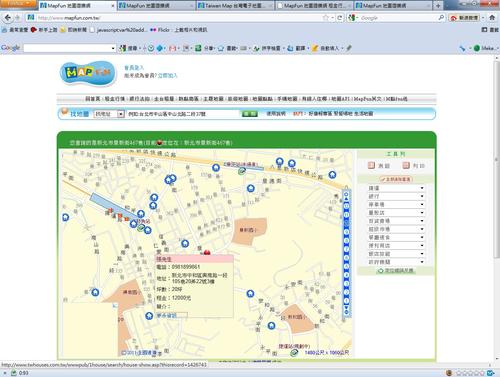The width and height of the screenshot is (500, 377).
Task: Click the orange Firefox menu button
Action: (x=18, y=3)
